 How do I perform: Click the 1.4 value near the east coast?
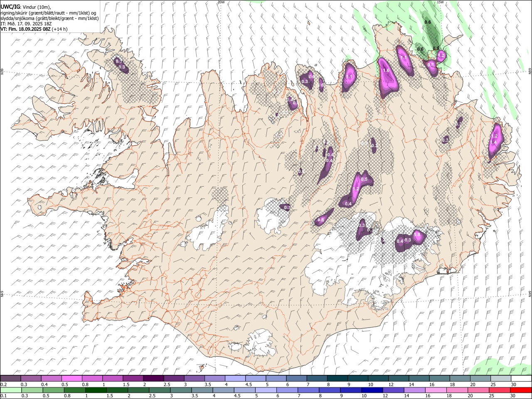click(x=494, y=143)
